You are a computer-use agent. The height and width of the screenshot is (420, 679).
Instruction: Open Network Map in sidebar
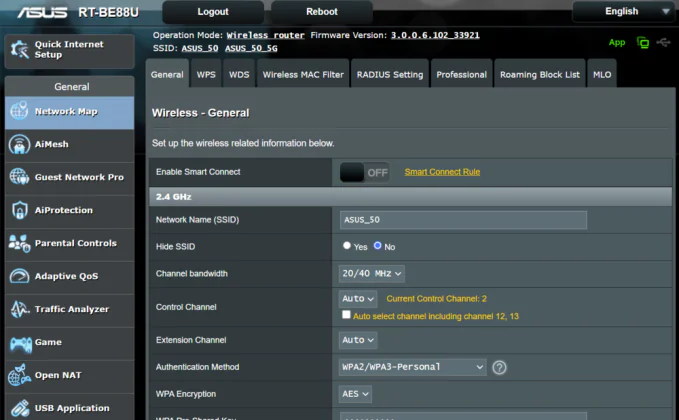pyautogui.click(x=69, y=112)
